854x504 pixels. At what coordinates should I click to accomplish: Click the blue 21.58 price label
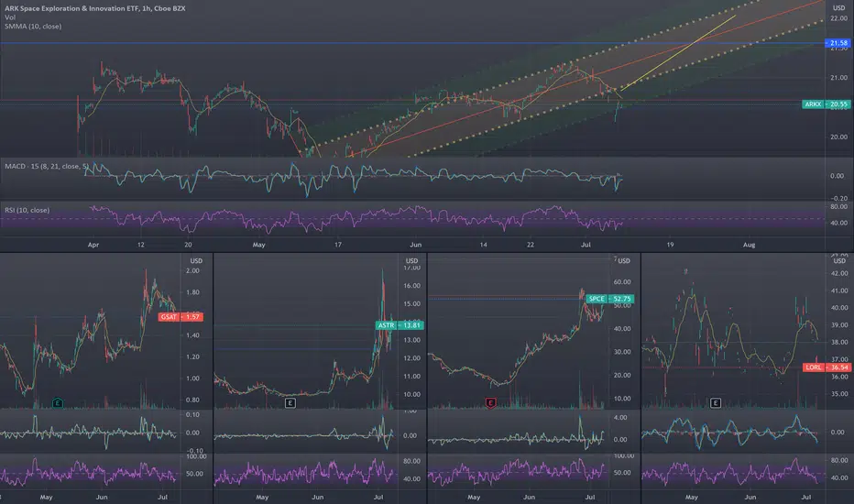coord(838,43)
